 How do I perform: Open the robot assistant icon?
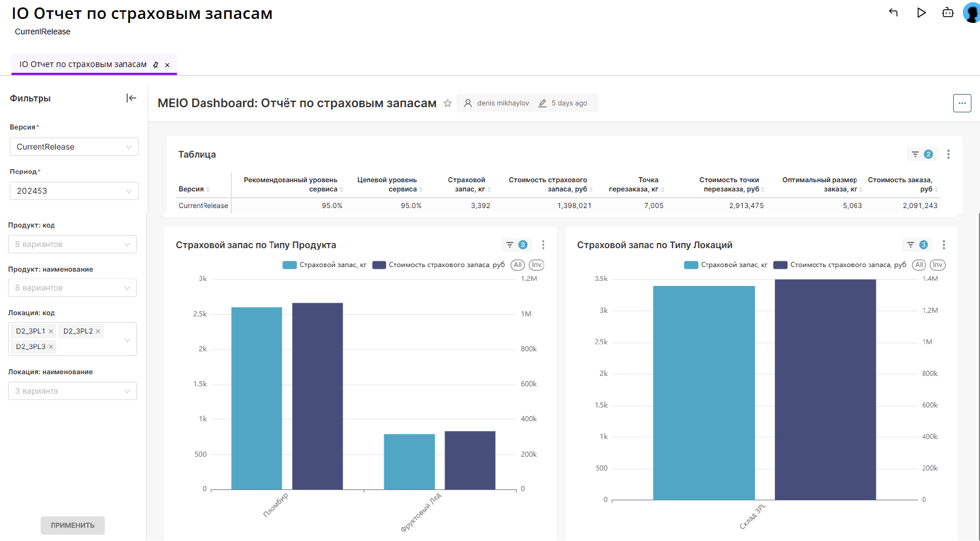(x=947, y=13)
